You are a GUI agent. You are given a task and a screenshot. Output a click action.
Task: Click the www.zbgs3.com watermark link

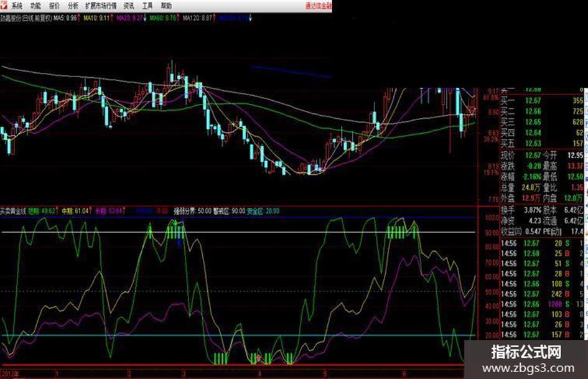point(528,368)
